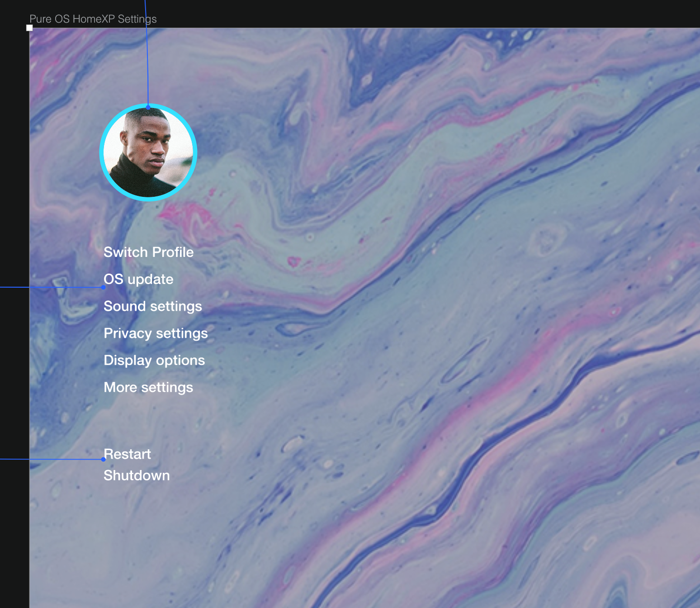The width and height of the screenshot is (700, 608).
Task: Choose Restart
Action: [127, 454]
